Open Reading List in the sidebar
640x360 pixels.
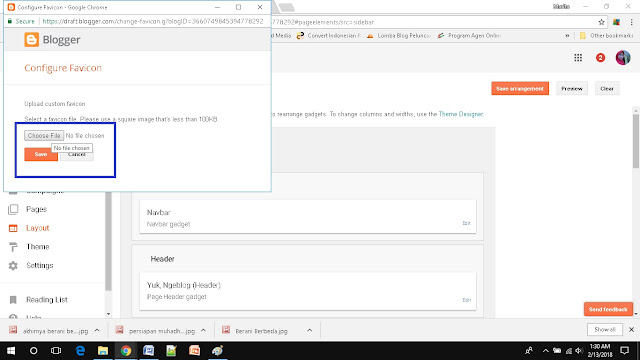click(x=47, y=300)
